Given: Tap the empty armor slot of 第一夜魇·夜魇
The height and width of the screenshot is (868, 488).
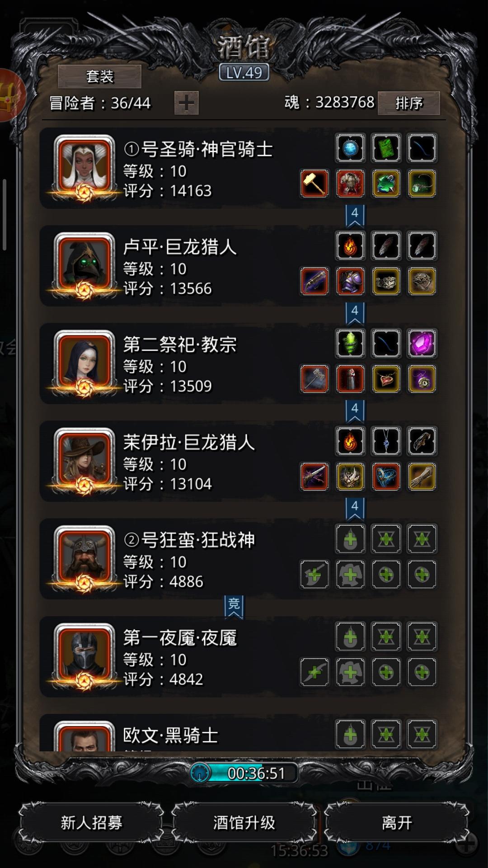Looking at the screenshot, I should pos(350,672).
